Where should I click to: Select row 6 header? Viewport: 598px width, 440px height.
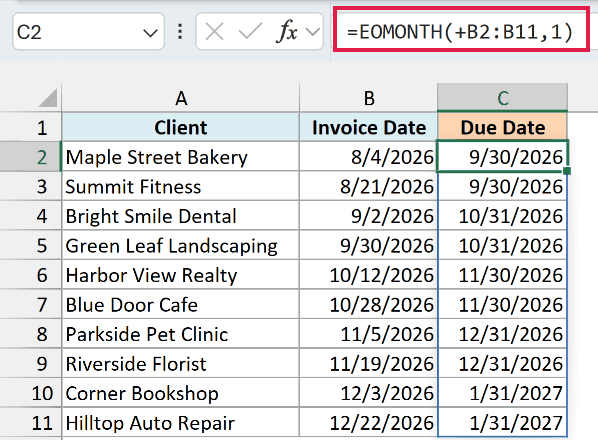click(31, 274)
